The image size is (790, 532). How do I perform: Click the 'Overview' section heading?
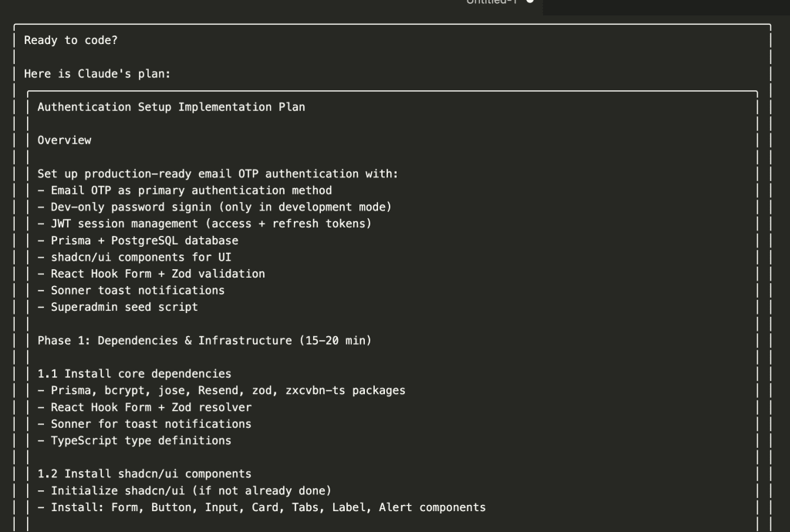(x=65, y=140)
